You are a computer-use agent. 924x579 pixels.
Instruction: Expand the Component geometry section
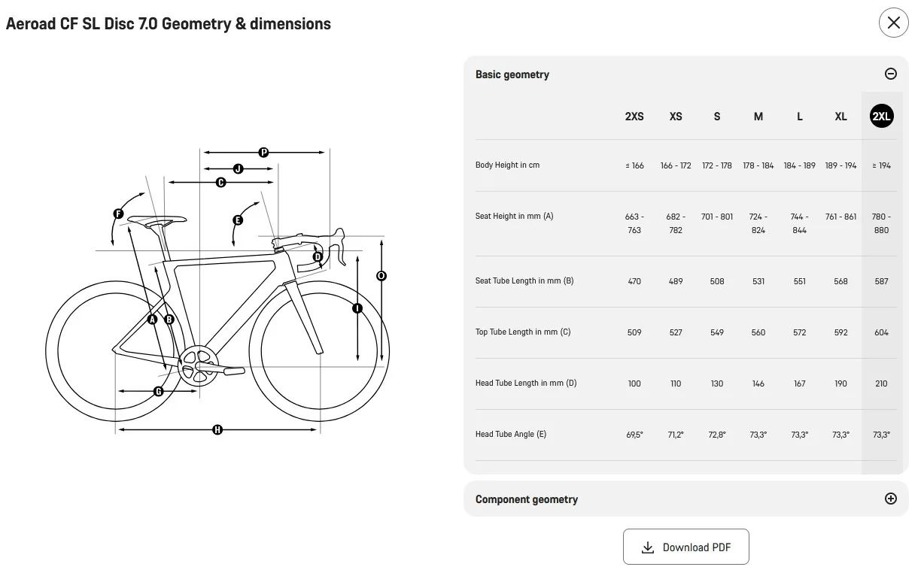point(890,499)
